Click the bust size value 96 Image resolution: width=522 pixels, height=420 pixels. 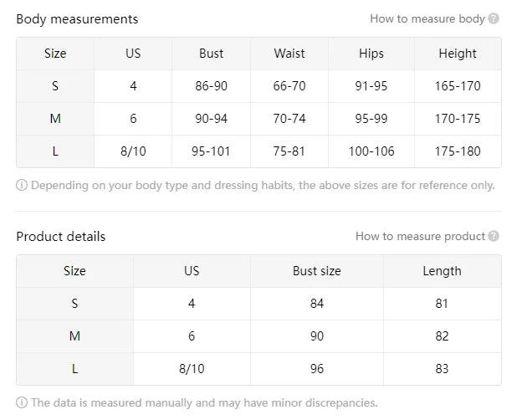point(317,368)
